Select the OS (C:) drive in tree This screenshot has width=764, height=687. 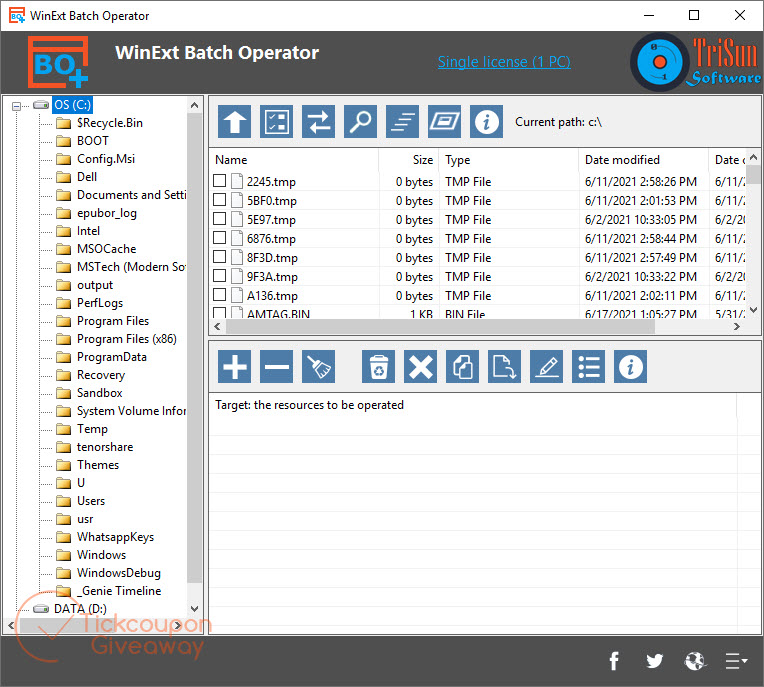click(72, 105)
